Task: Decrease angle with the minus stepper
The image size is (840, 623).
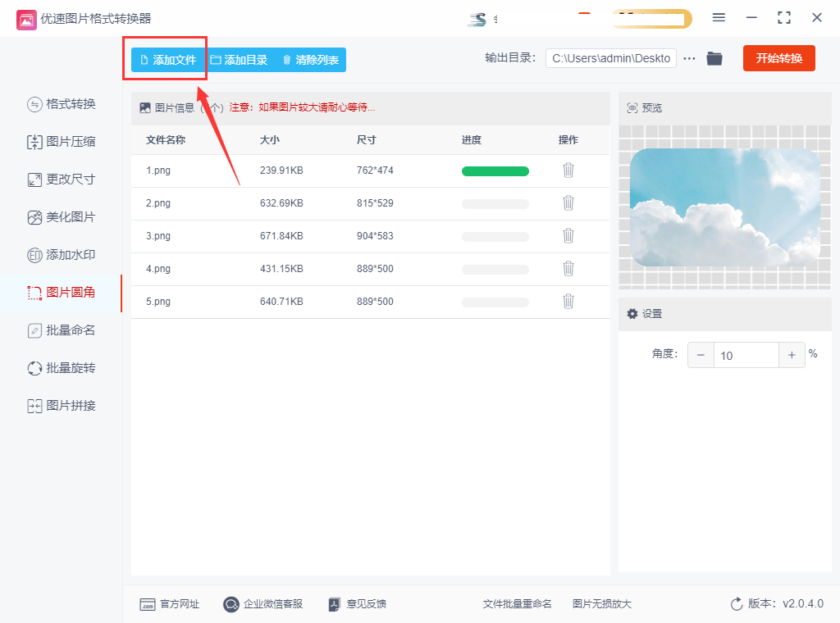Action: [701, 355]
